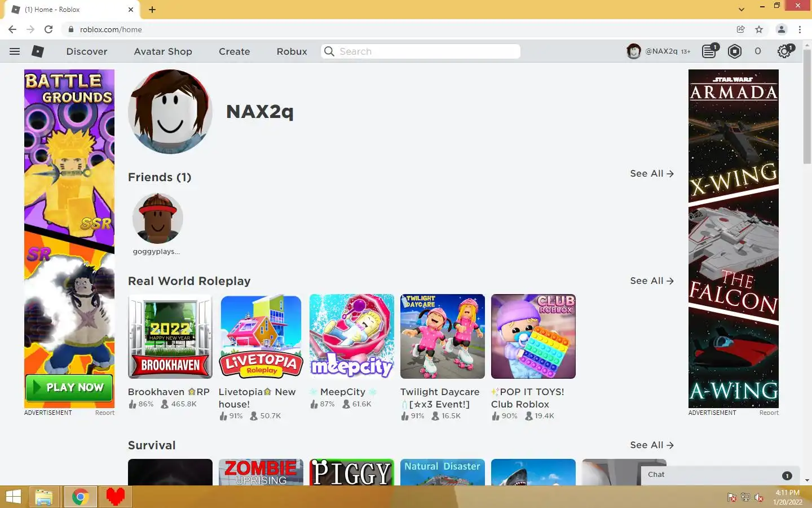Bookmark this page with star icon

coord(759,29)
